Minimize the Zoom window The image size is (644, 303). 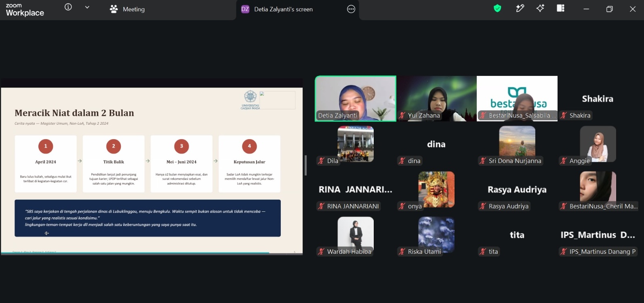click(x=586, y=9)
